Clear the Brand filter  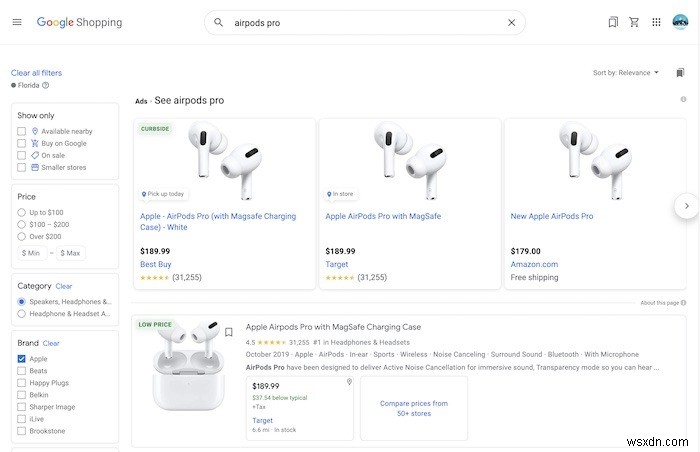(x=51, y=343)
